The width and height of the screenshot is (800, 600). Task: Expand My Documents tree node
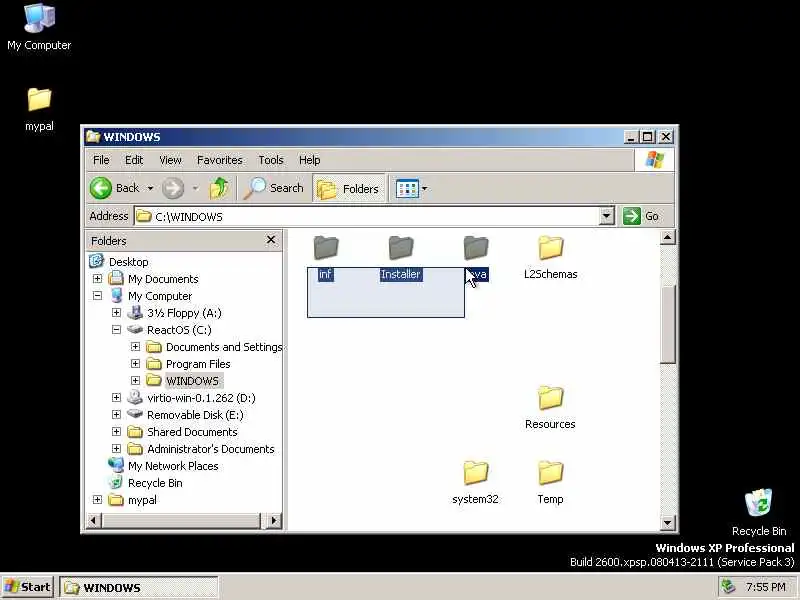tap(97, 279)
